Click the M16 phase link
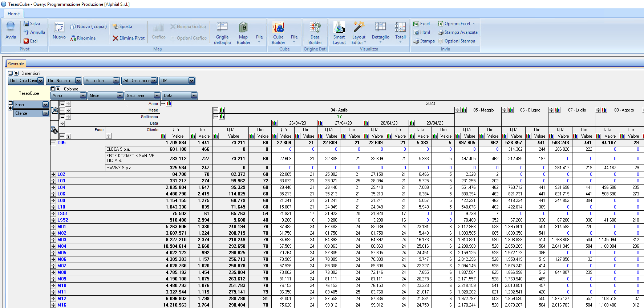The image size is (644, 308). (62, 305)
